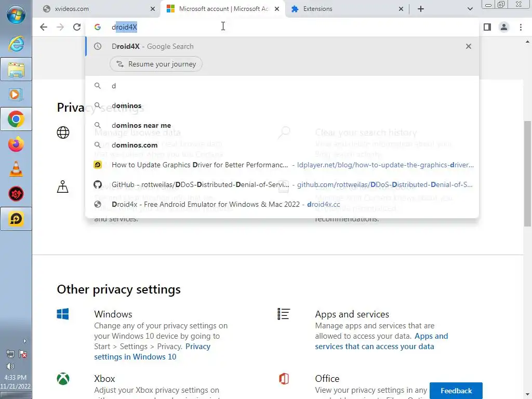This screenshot has width=532, height=399.
Task: Close the Extensions tab
Action: (401, 9)
